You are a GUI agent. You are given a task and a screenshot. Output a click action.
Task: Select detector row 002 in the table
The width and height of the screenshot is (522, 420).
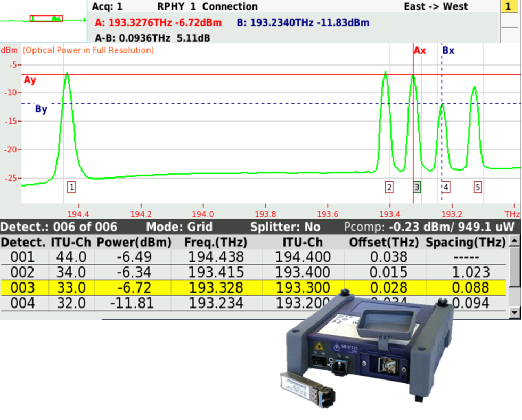(x=160, y=272)
